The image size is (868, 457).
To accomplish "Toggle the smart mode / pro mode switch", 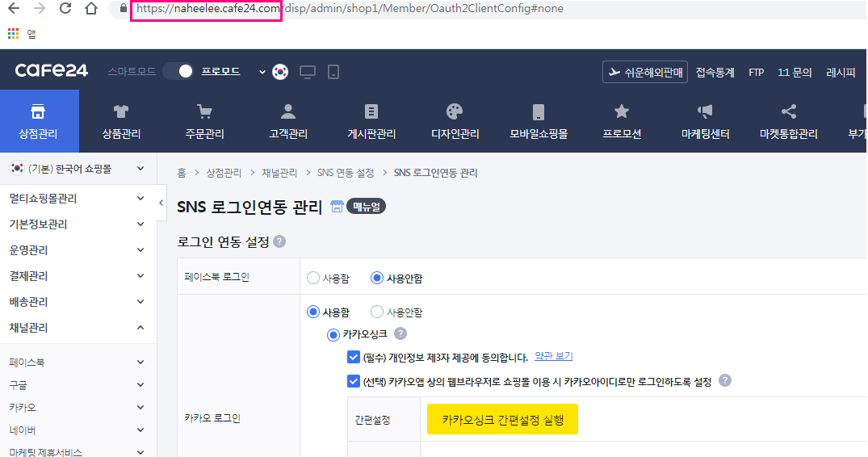I will pos(178,71).
